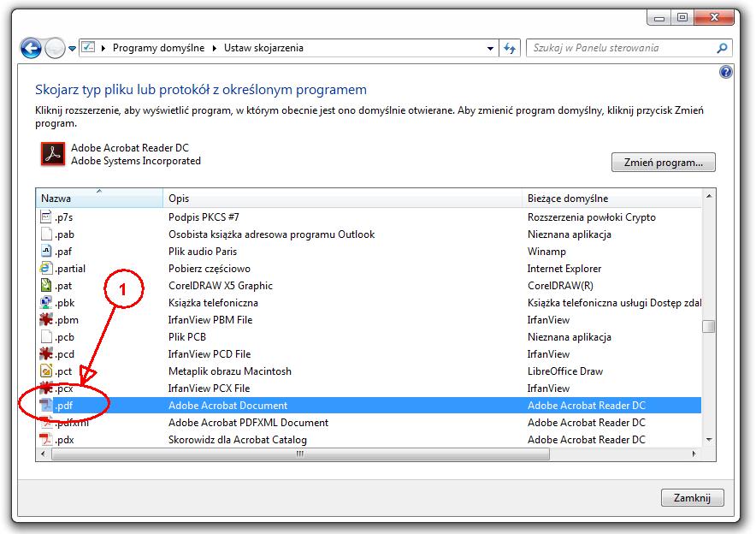Click IrfanView PBM File description
This screenshot has height=534, width=756.
(210, 320)
